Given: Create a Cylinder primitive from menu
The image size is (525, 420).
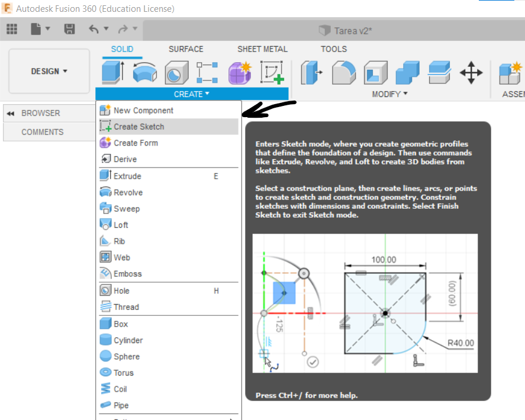Looking at the screenshot, I should click(169, 340).
